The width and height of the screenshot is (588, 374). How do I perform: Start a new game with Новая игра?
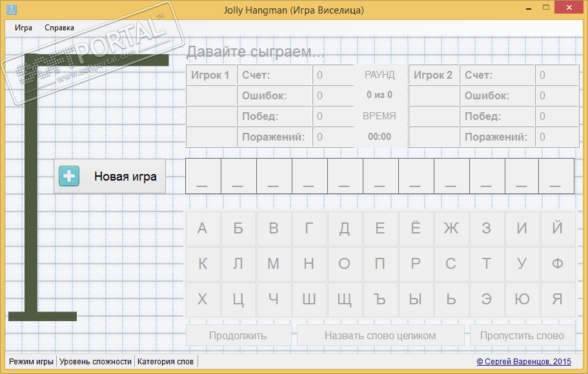tap(110, 176)
